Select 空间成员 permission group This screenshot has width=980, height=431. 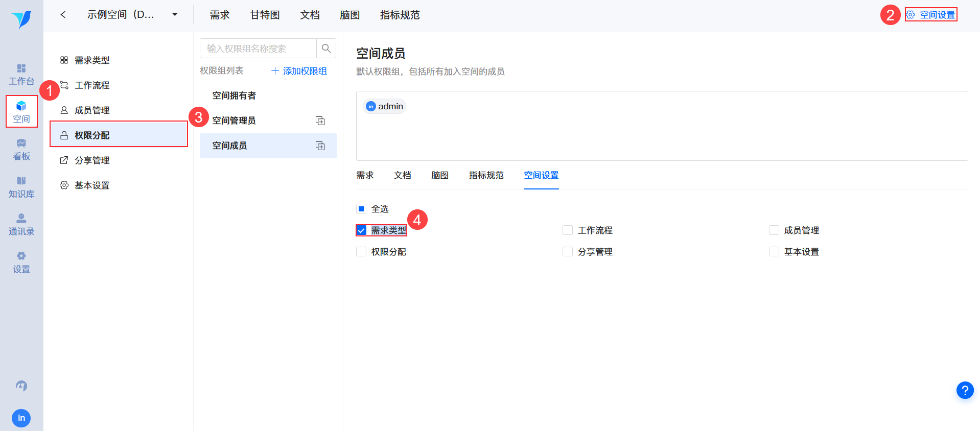coord(268,146)
